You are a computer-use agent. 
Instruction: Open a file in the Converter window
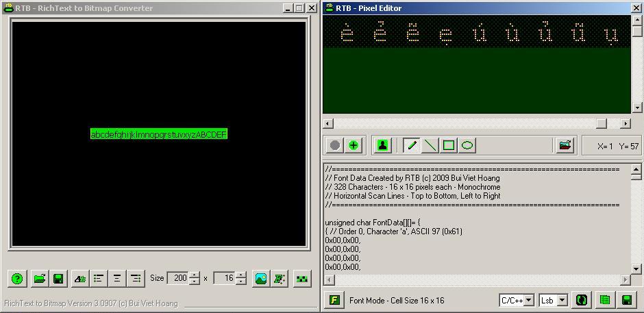[x=40, y=279]
